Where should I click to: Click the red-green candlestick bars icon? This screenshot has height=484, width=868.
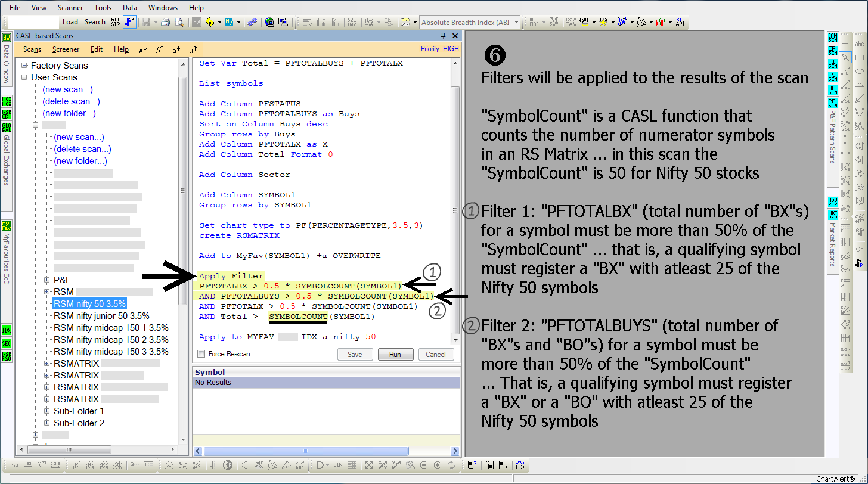pyautogui.click(x=661, y=22)
